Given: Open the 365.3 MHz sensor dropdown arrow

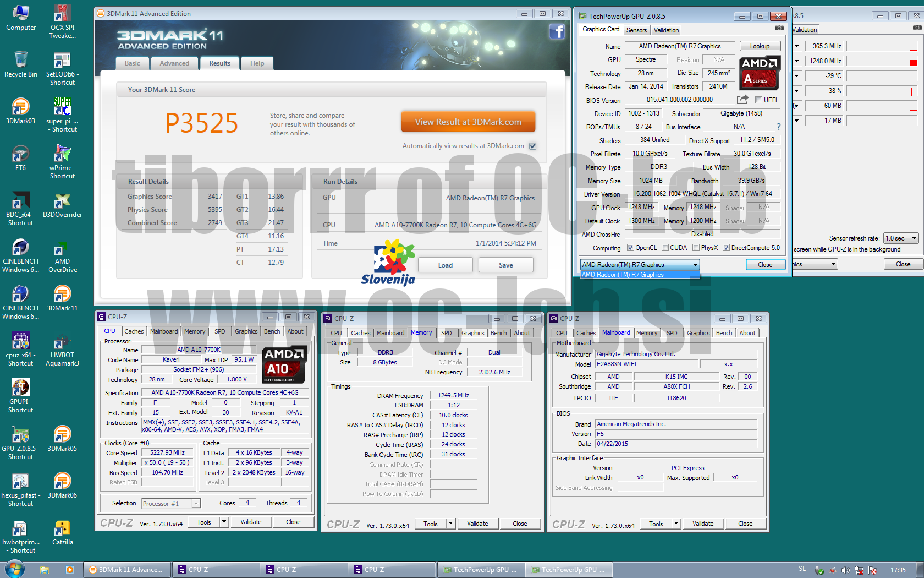Looking at the screenshot, I should (x=796, y=46).
